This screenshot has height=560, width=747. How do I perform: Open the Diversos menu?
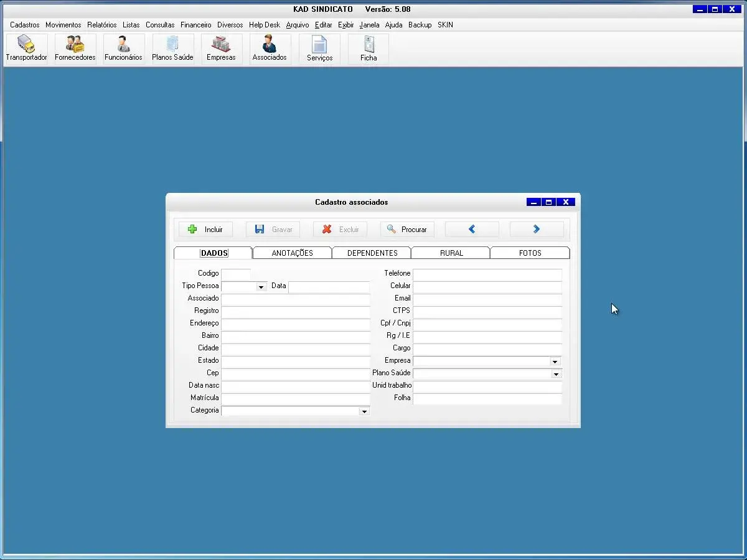click(230, 25)
